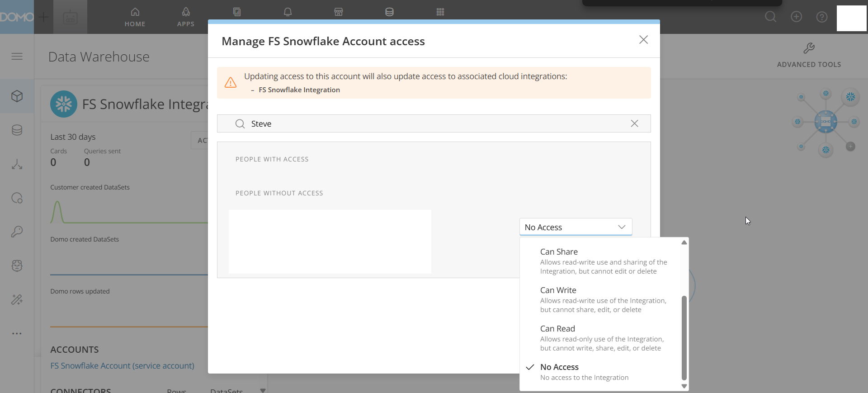The height and width of the screenshot is (393, 868).
Task: Click the central DOMO node in diagram
Action: [x=826, y=122]
